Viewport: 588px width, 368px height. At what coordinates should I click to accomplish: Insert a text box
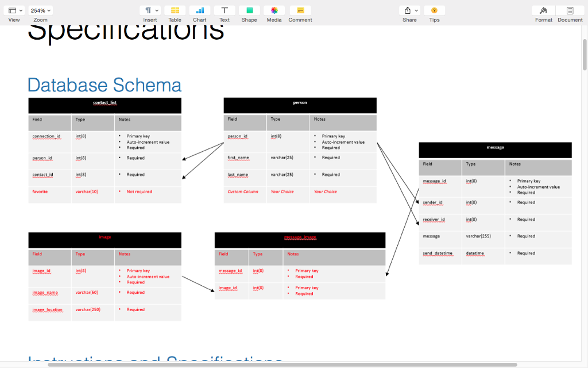tap(224, 10)
